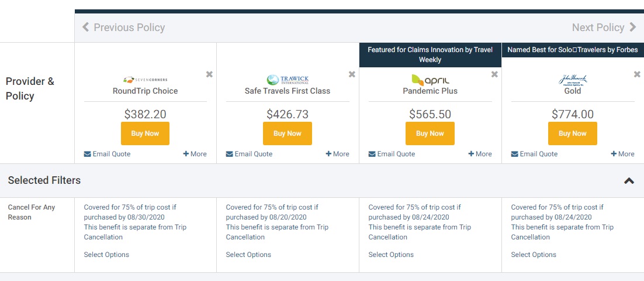Go to Next Policy

click(x=604, y=28)
